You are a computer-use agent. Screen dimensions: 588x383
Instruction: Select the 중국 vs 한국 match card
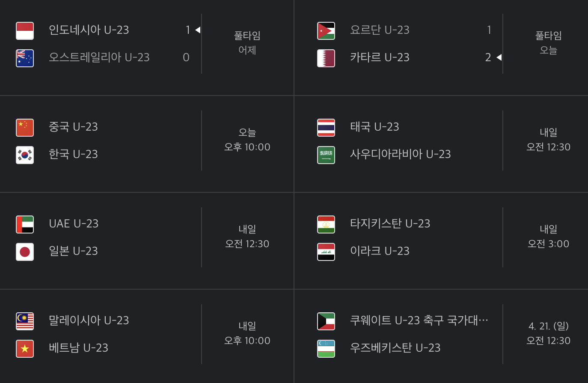coord(147,140)
